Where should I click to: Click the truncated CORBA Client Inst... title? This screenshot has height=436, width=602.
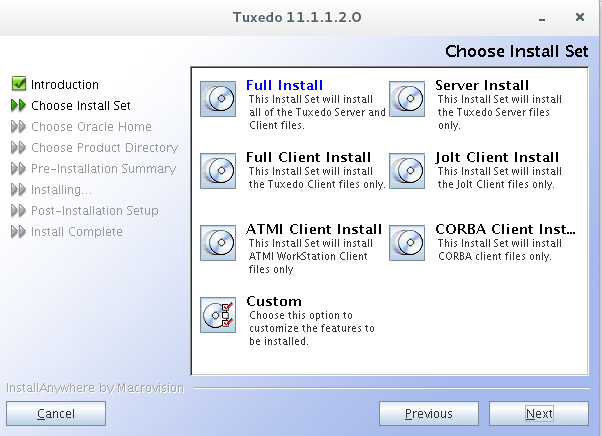point(505,229)
